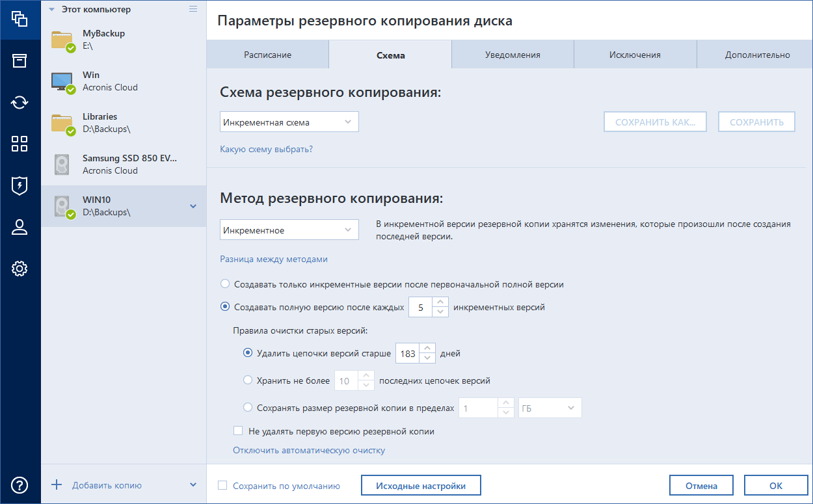Open the 'Исключения' tab
The width and height of the screenshot is (813, 504).
pyautogui.click(x=635, y=54)
